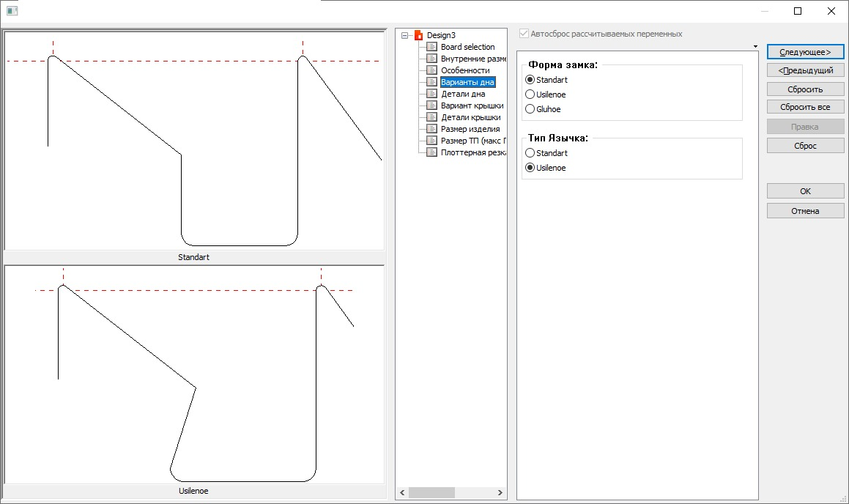The height and width of the screenshot is (504, 849).
Task: Click the Варианты дна highlighted tree row
Action: [x=468, y=82]
